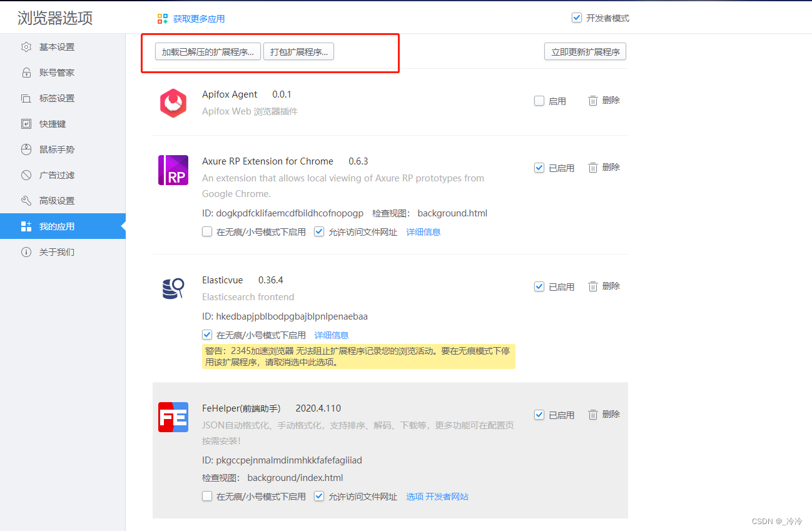Click the 账号管家 lock icon
Screen dimensions: 812x531
click(26, 72)
